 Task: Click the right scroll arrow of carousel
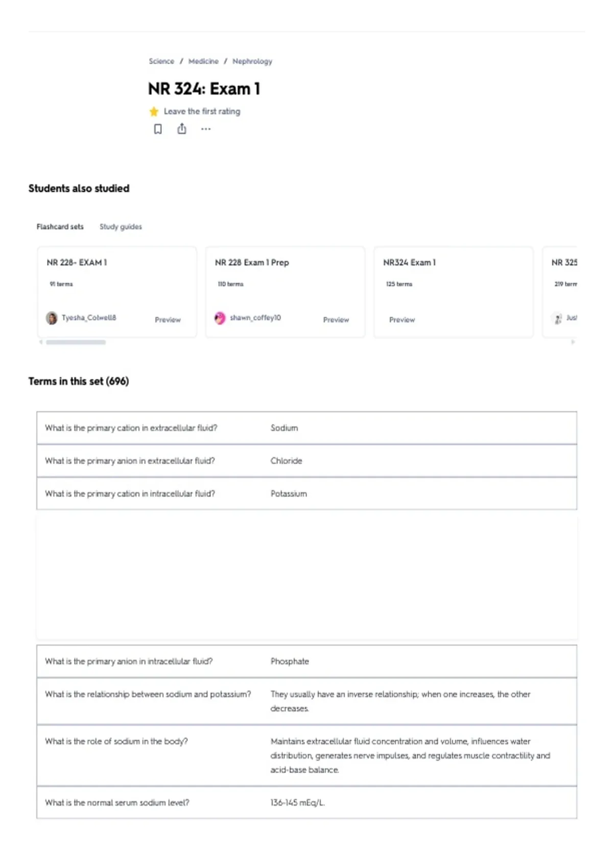(x=573, y=342)
